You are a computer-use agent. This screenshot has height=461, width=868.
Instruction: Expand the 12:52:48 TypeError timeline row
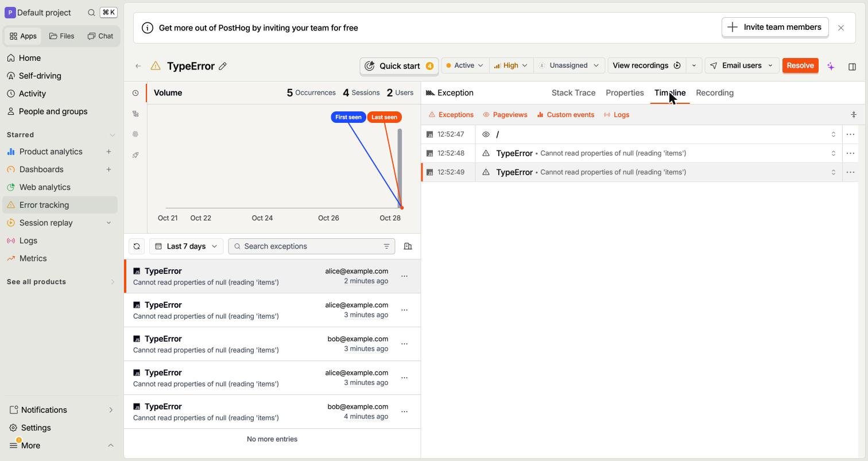click(x=834, y=153)
